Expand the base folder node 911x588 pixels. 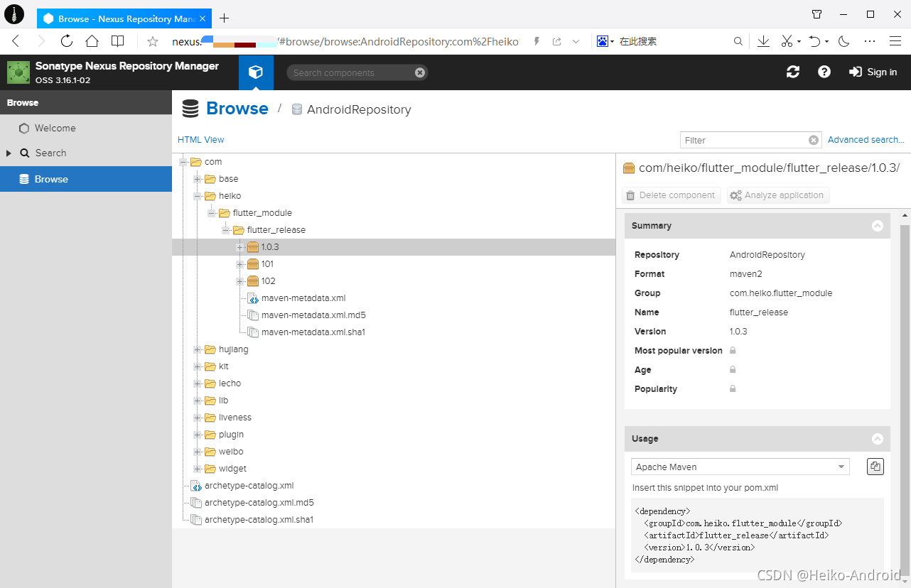pyautogui.click(x=198, y=179)
